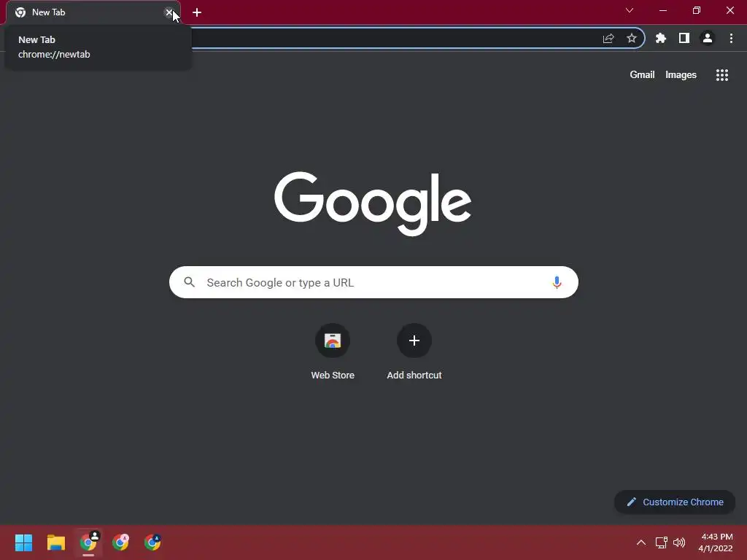Open the clock showing 4:43 PM

click(716, 542)
